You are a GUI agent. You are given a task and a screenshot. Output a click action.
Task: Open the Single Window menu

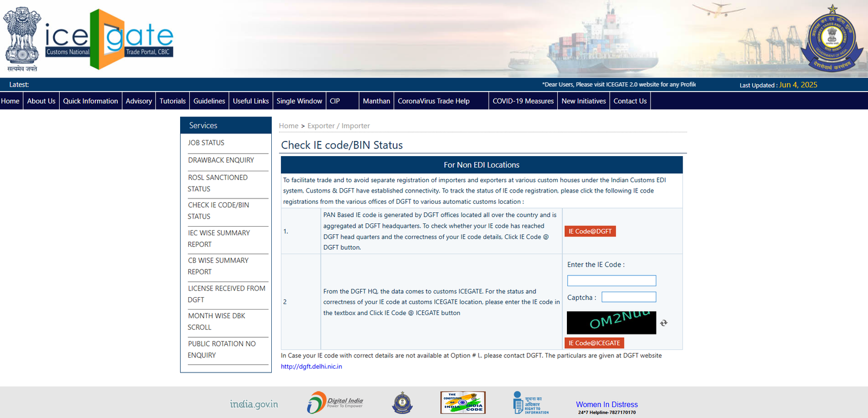pos(299,101)
